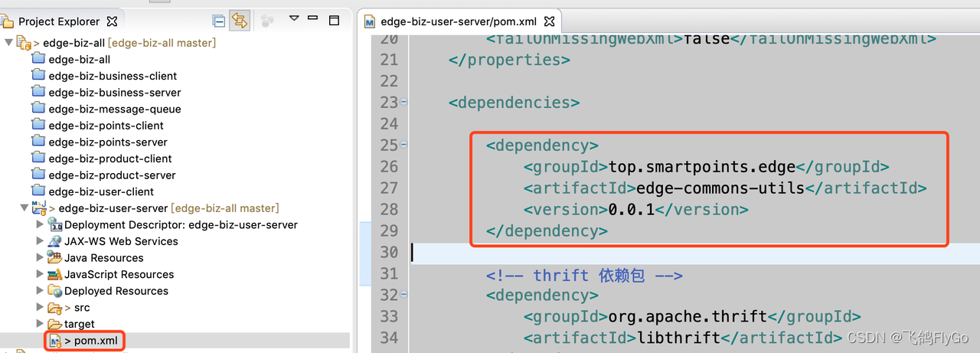Click the edge-biz-message-queue folder icon
This screenshot has width=980, height=353.
point(38,108)
